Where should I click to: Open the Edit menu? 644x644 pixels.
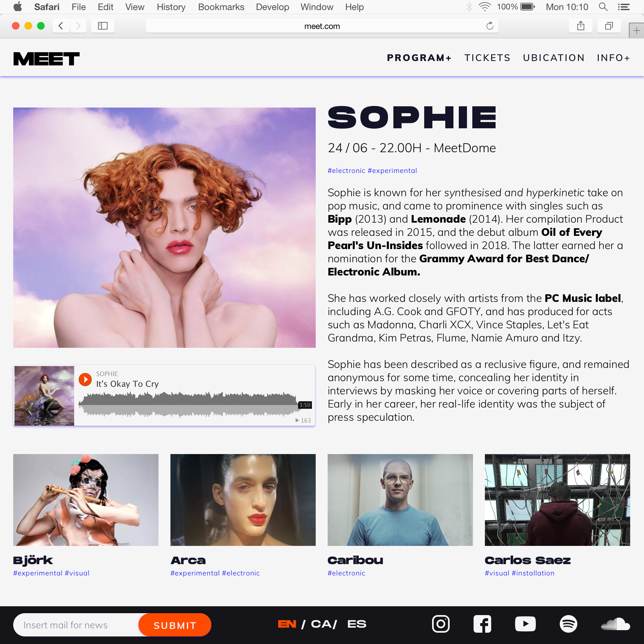[105, 7]
